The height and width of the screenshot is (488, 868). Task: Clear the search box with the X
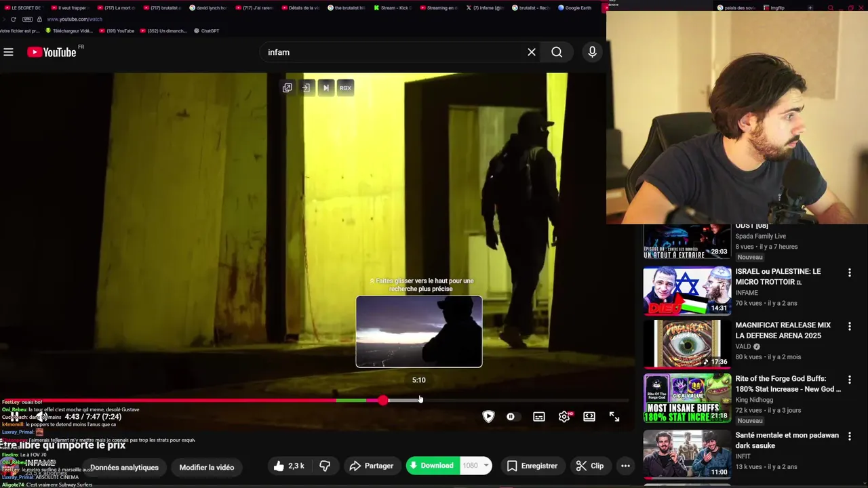coord(532,52)
